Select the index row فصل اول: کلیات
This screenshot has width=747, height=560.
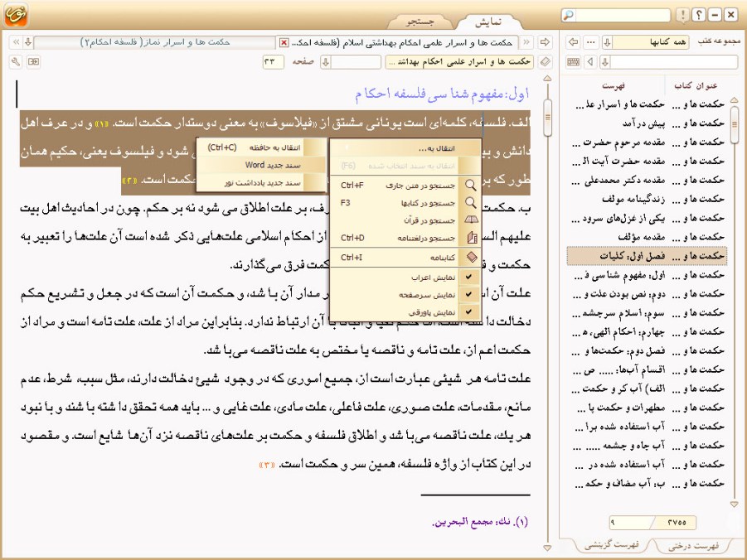pyautogui.click(x=647, y=256)
